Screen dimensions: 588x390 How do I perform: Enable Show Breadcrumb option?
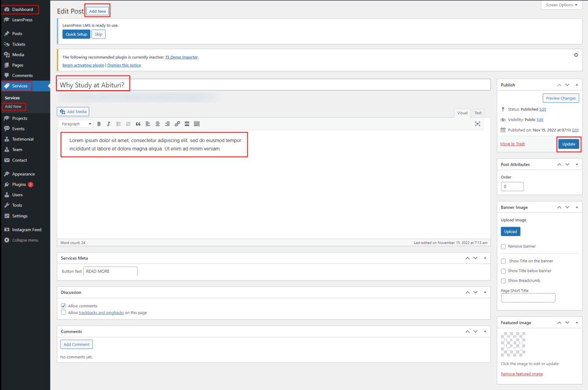(503, 281)
